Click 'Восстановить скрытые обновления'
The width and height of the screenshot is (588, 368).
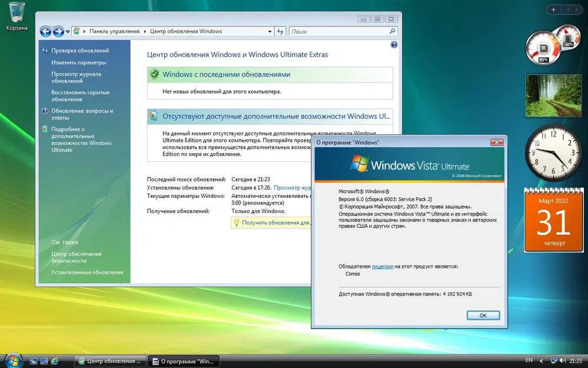tap(80, 96)
